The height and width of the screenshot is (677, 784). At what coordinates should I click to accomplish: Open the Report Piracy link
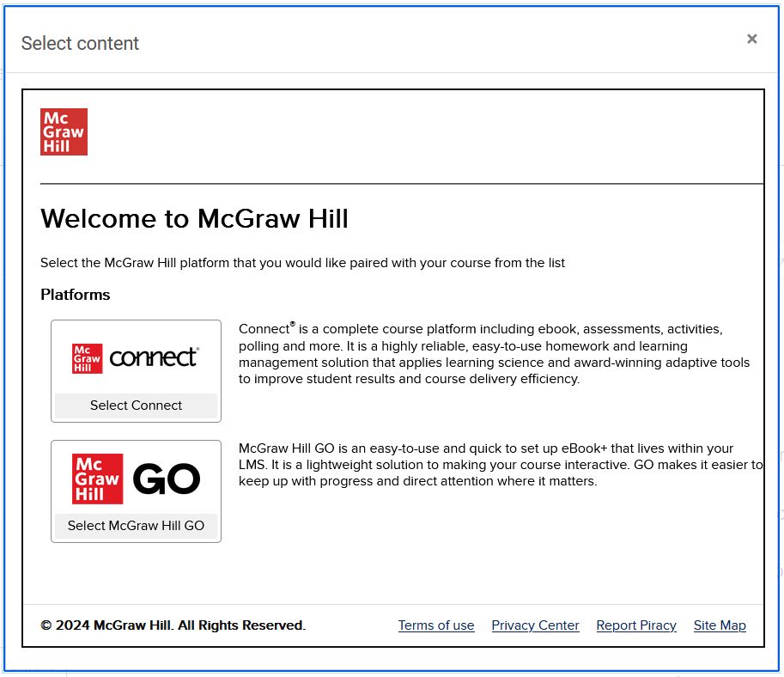tap(636, 625)
